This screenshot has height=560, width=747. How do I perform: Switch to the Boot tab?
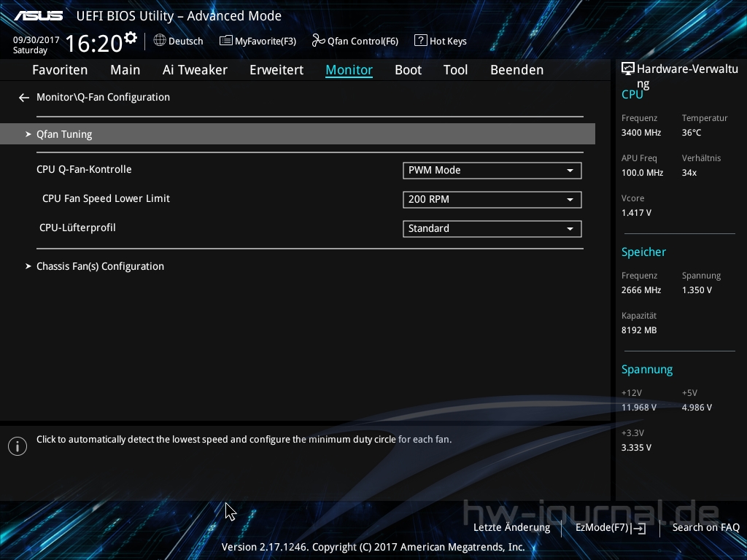click(x=409, y=70)
